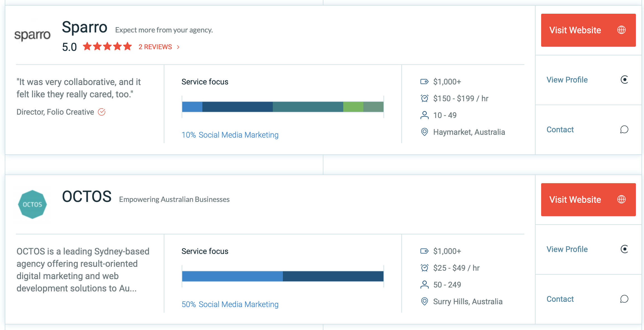
Task: Click the 50% Social Media Marketing link
Action: [x=230, y=304]
